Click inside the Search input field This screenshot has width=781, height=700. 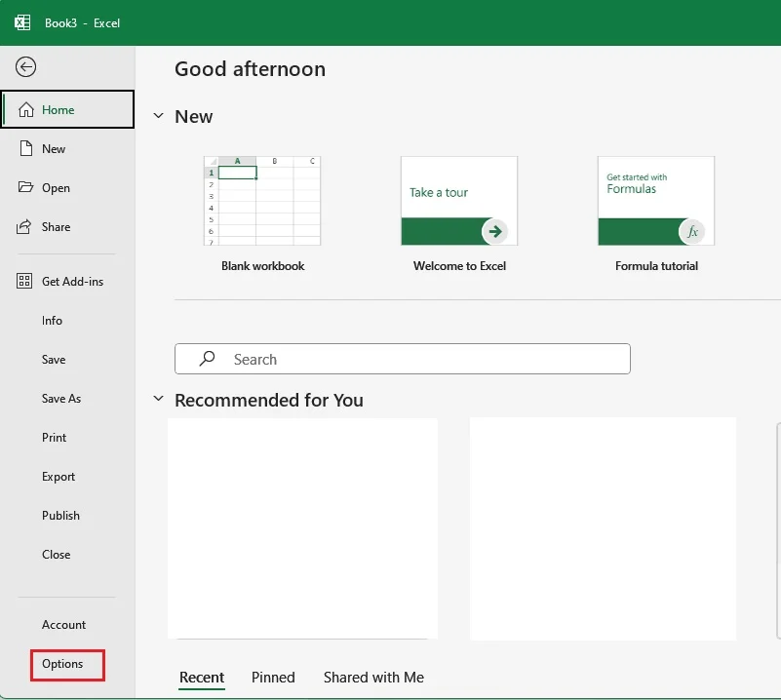pyautogui.click(x=419, y=359)
